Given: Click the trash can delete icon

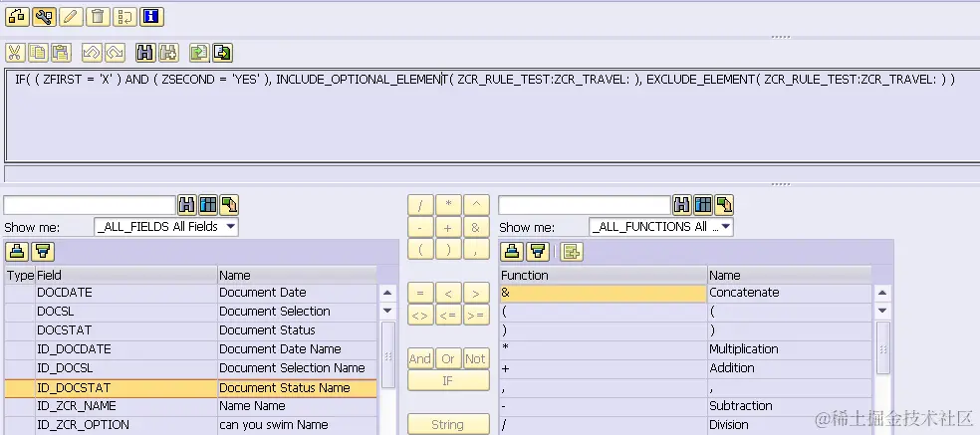Looking at the screenshot, I should point(98,17).
